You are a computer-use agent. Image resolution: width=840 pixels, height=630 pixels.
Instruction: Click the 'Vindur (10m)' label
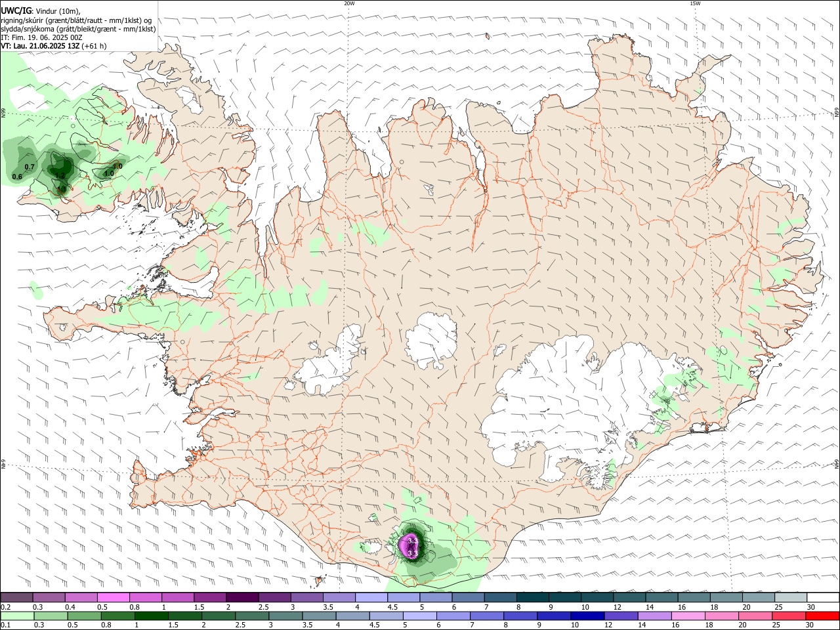(58, 11)
